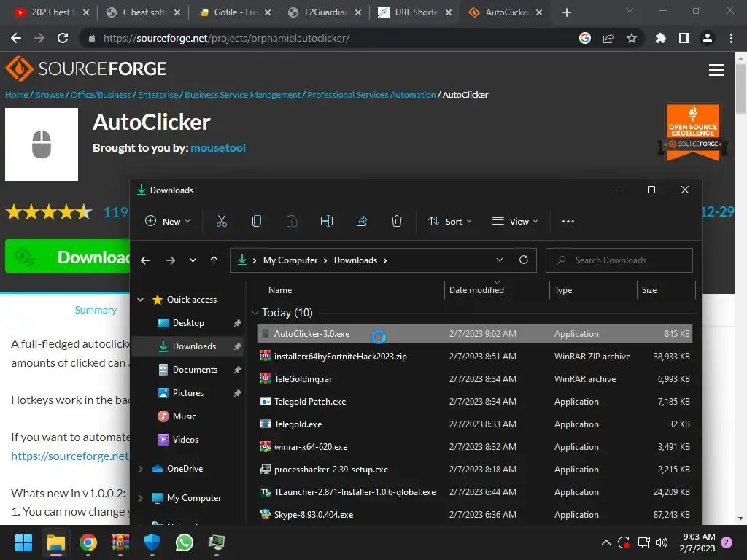This screenshot has height=560, width=747.
Task: Go back in File Explorer
Action: click(x=145, y=260)
